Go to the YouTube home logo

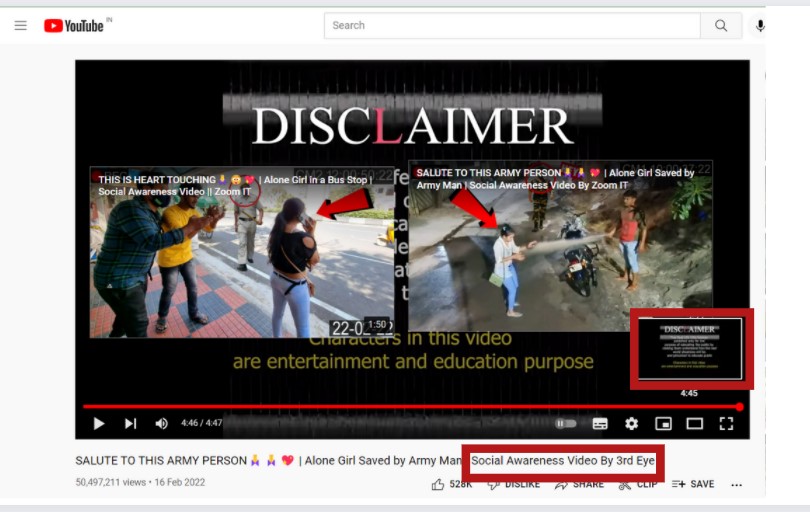74,26
